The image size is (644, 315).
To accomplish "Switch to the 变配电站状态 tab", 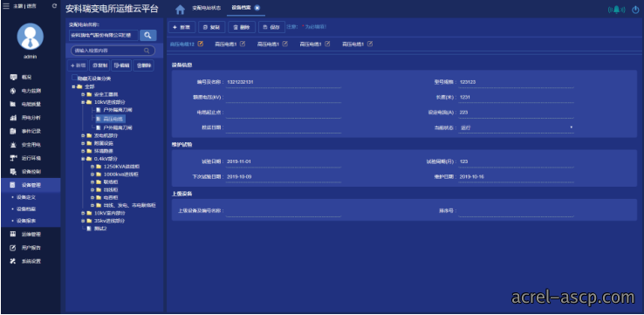I will [207, 8].
